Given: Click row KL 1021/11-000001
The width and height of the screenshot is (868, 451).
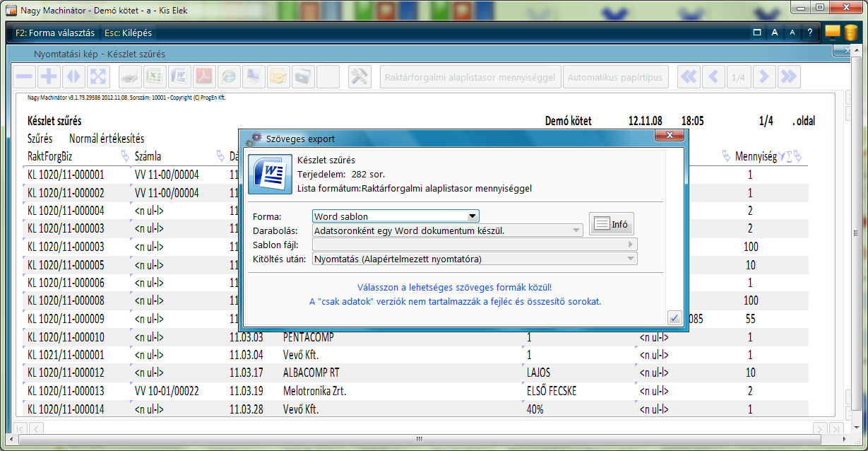Looking at the screenshot, I should click(417, 355).
